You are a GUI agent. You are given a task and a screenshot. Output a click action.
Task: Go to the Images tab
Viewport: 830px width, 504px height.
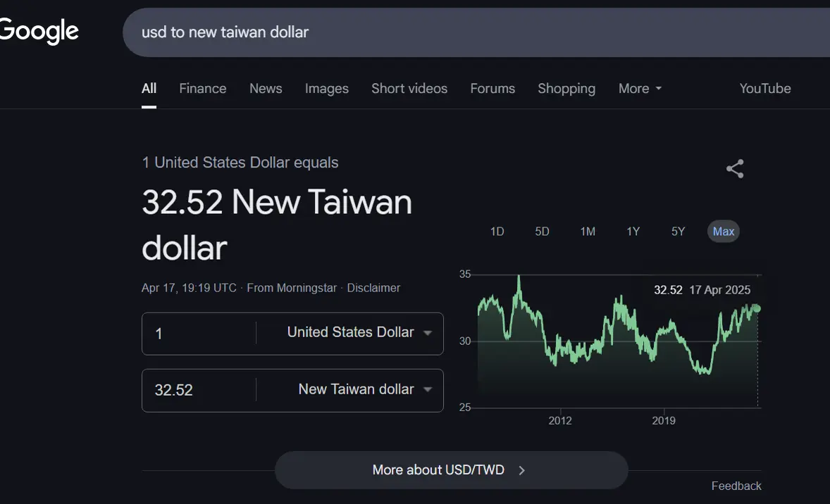(x=326, y=89)
